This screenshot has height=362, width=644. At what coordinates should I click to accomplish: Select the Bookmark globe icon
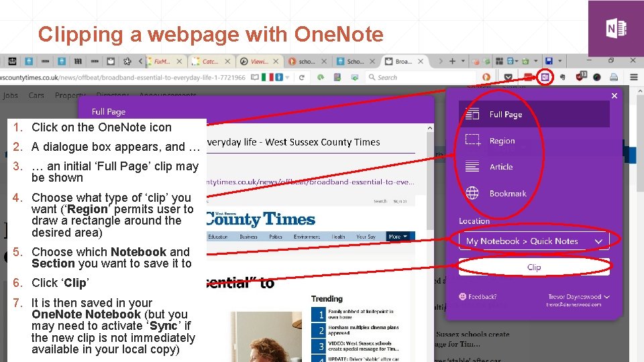tap(472, 193)
